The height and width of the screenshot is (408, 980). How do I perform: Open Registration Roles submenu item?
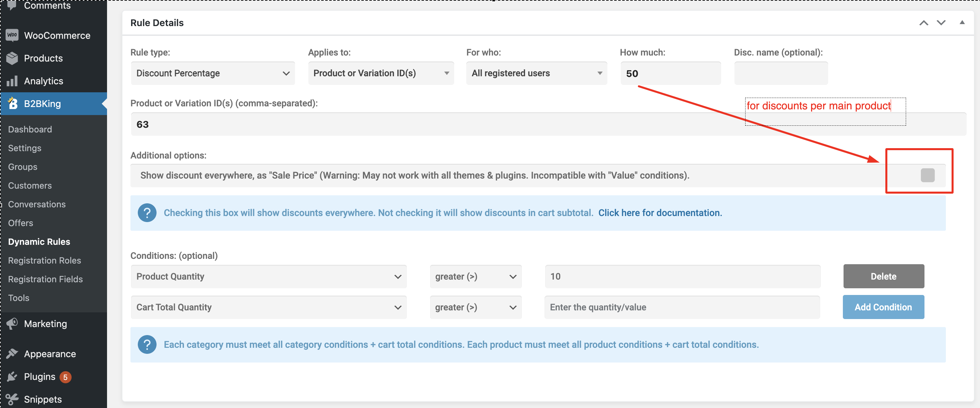pos(44,261)
